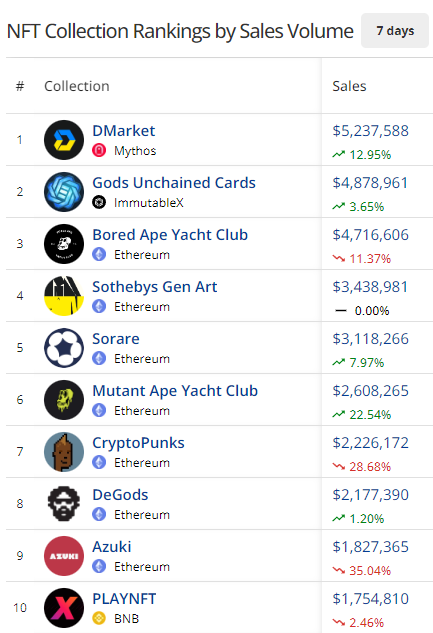Sort the table by Sales column header
Viewport: 433px width, 633px height.
pyautogui.click(x=349, y=86)
